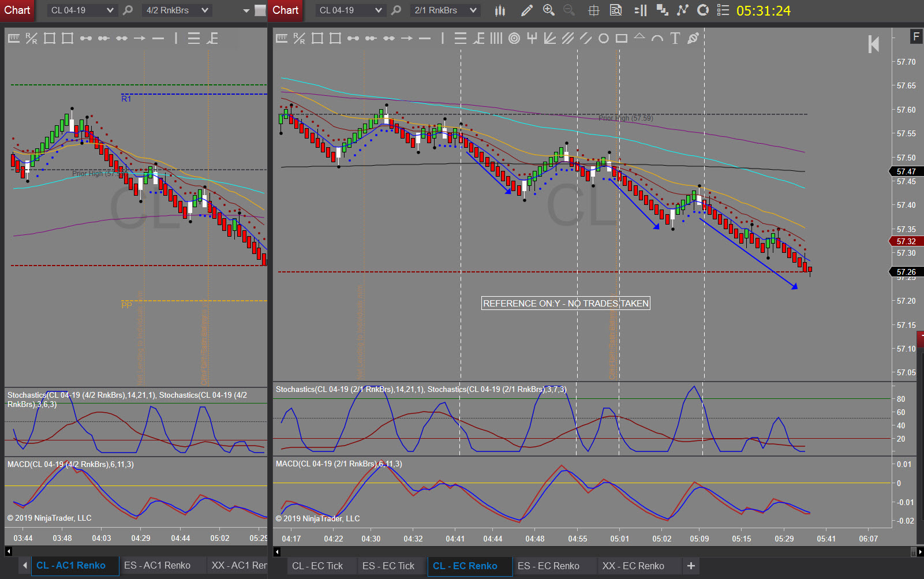924x579 pixels.
Task: Open bar type settings icon
Action: coord(500,10)
